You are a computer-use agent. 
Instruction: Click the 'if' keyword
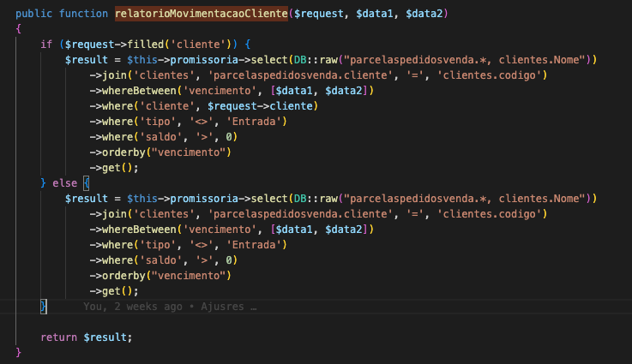pyautogui.click(x=46, y=44)
